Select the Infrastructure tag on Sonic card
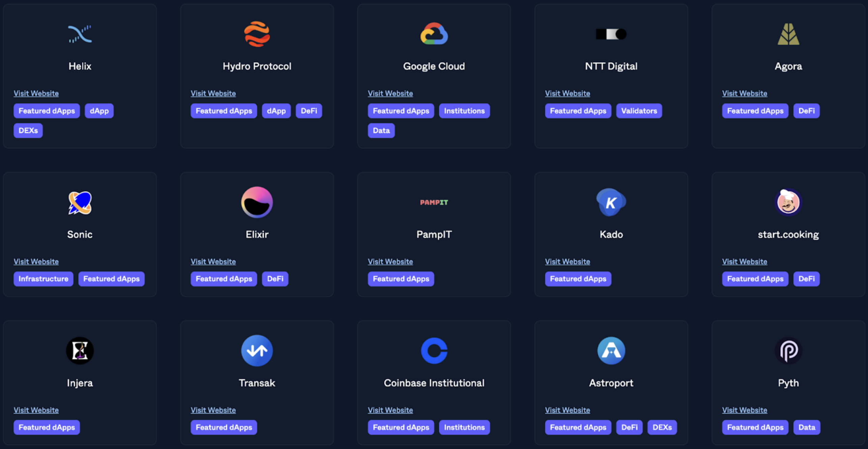Screen dimensions: 868x449 pyautogui.click(x=44, y=279)
